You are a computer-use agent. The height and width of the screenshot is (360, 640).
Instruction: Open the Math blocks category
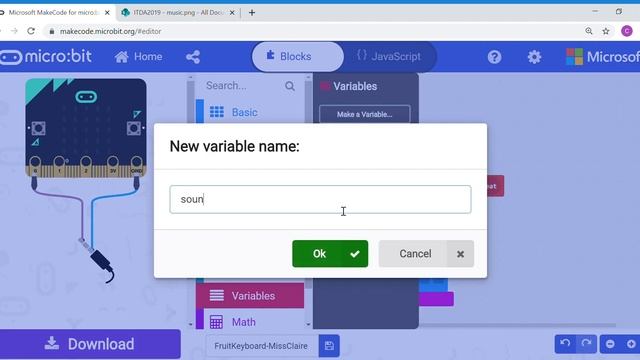[x=250, y=322]
